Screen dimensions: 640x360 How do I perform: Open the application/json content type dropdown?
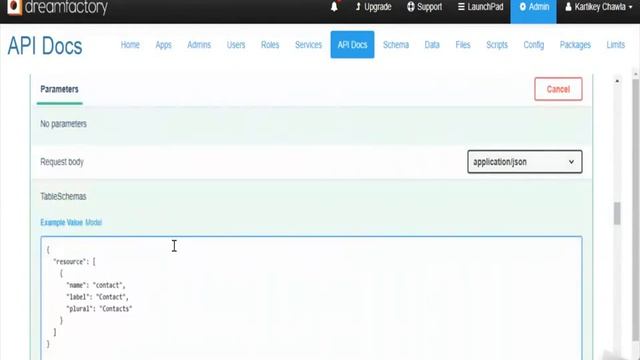click(x=525, y=162)
